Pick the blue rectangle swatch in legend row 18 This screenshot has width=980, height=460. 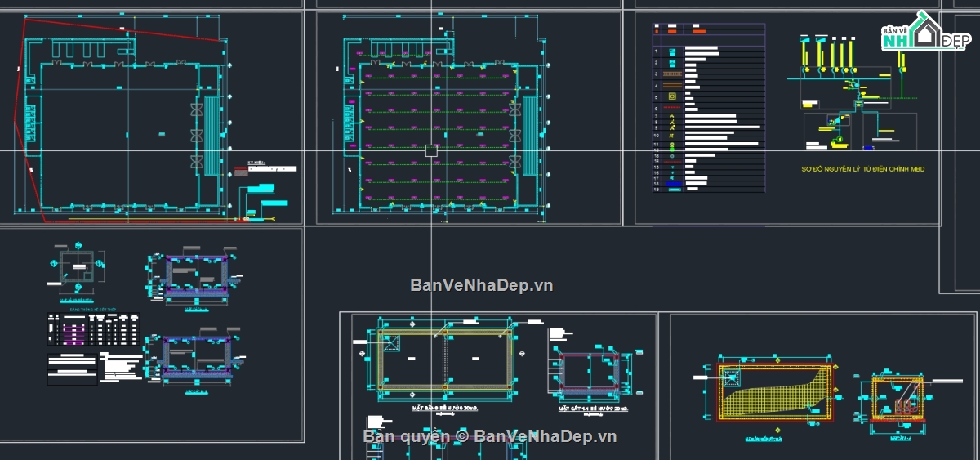(672, 184)
